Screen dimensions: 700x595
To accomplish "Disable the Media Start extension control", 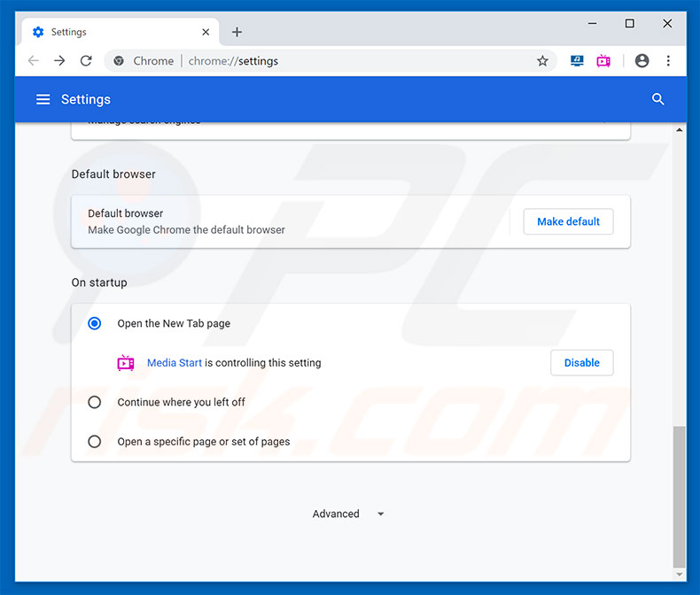I will pos(581,363).
